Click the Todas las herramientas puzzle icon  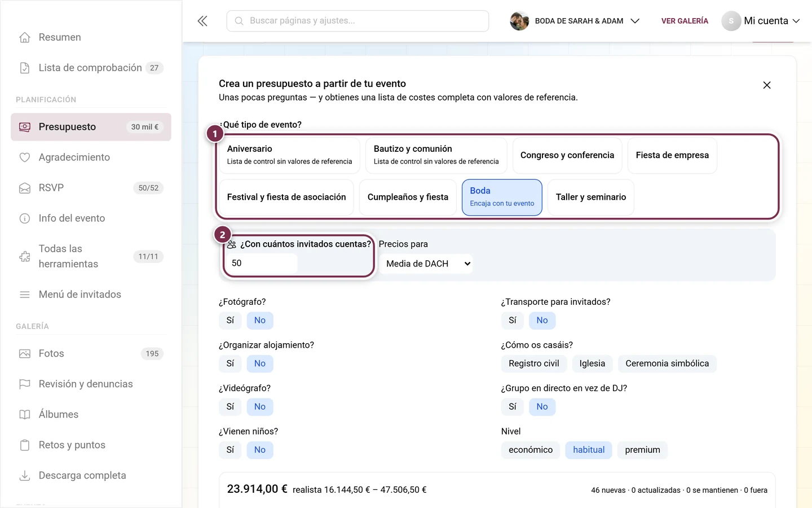pos(25,256)
